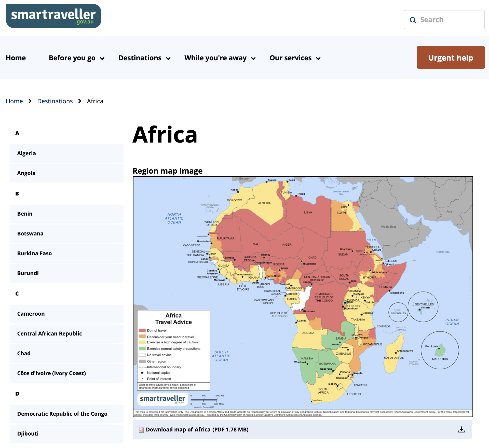Click the download arrow icon for the Africa map
Image resolution: width=489 pixels, height=448 pixels.
tap(461, 429)
